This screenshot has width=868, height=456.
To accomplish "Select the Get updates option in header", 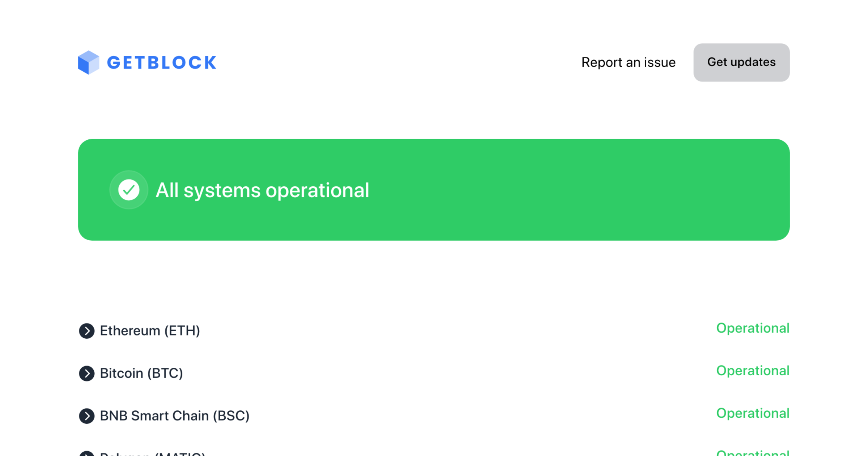I will pos(741,62).
